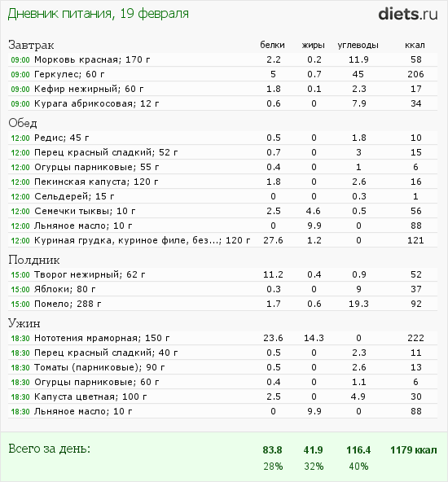Click the Помело; 288 г row

tap(222, 304)
